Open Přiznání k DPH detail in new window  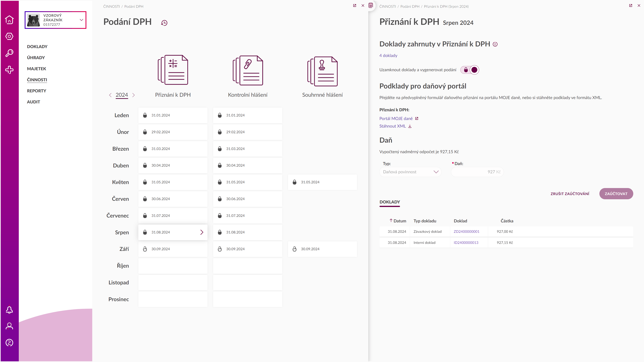[x=631, y=6]
